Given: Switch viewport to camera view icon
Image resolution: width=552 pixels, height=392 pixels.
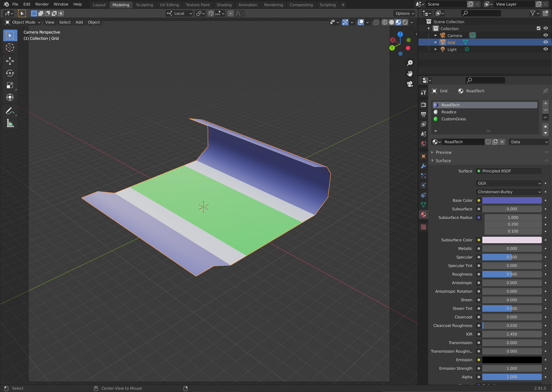Looking at the screenshot, I should pyautogui.click(x=410, y=84).
